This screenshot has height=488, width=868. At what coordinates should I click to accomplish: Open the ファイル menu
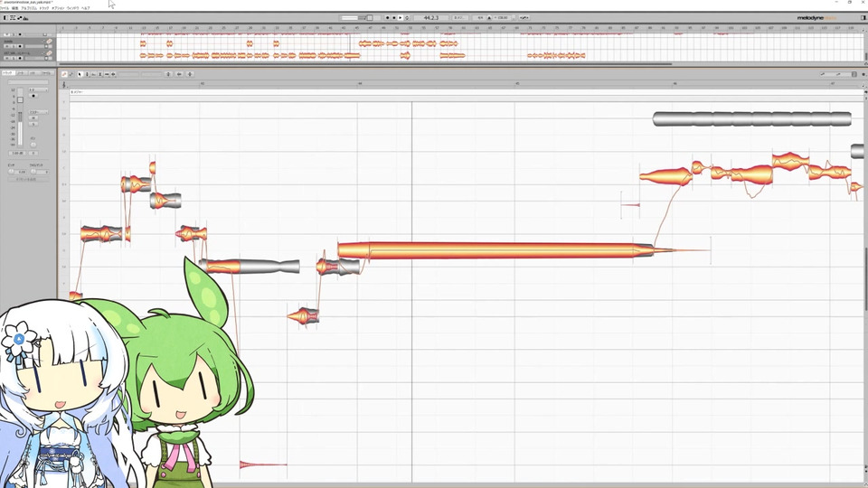[x=4, y=8]
